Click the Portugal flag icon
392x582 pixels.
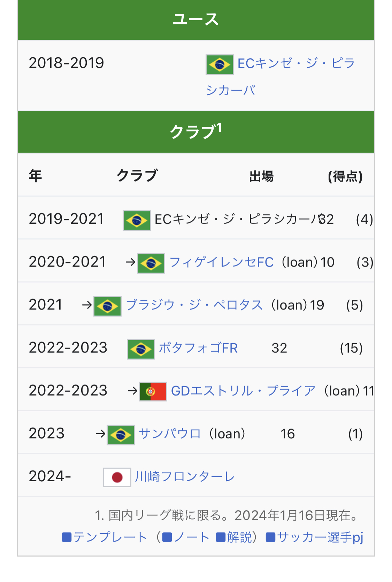pyautogui.click(x=153, y=392)
